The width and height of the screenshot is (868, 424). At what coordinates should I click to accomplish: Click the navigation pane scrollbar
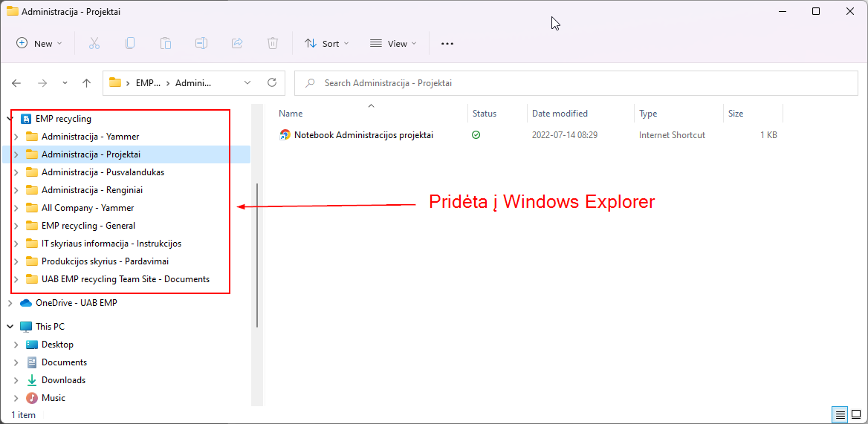pyautogui.click(x=257, y=255)
